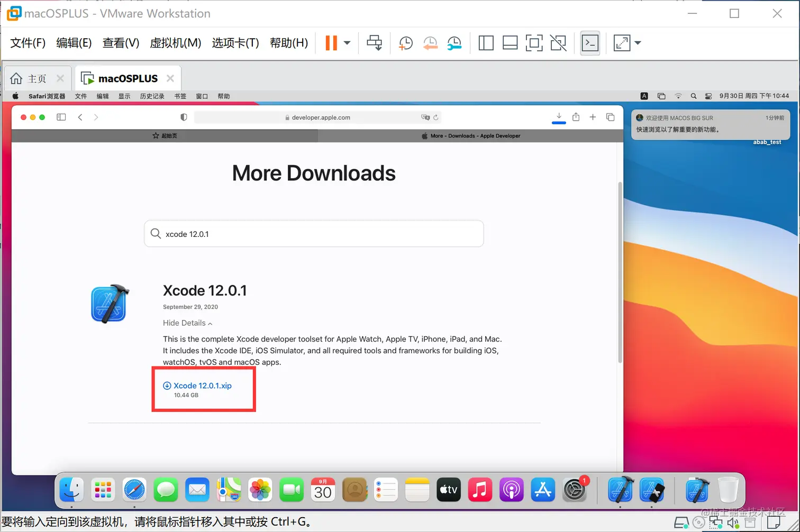Reload the page in Safari

point(436,117)
